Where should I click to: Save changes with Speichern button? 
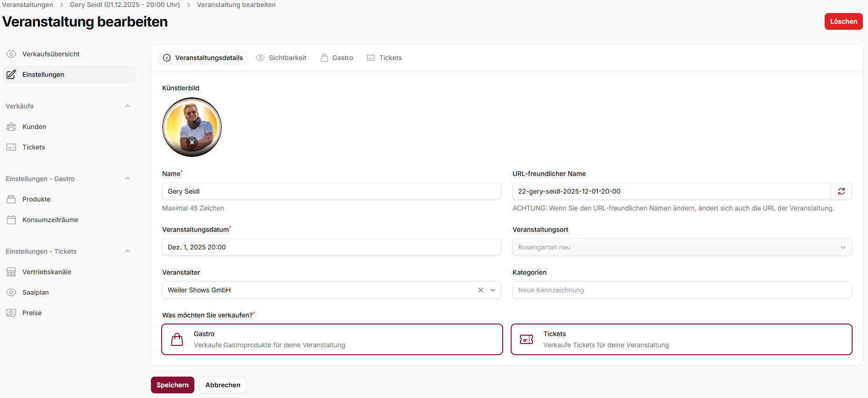[x=172, y=385]
